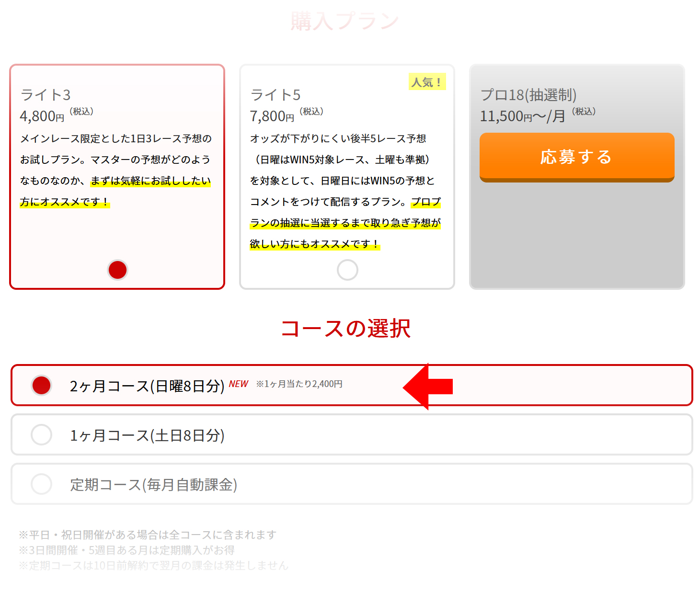Click the yellow 人気！ badge
Screen dimensions: 700x593
[x=427, y=82]
